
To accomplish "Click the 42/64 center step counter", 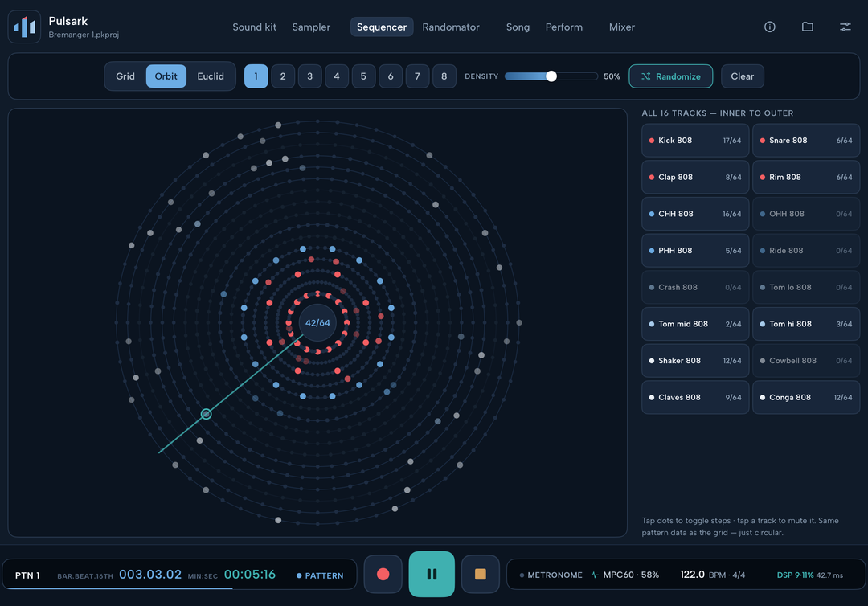I will coord(317,322).
